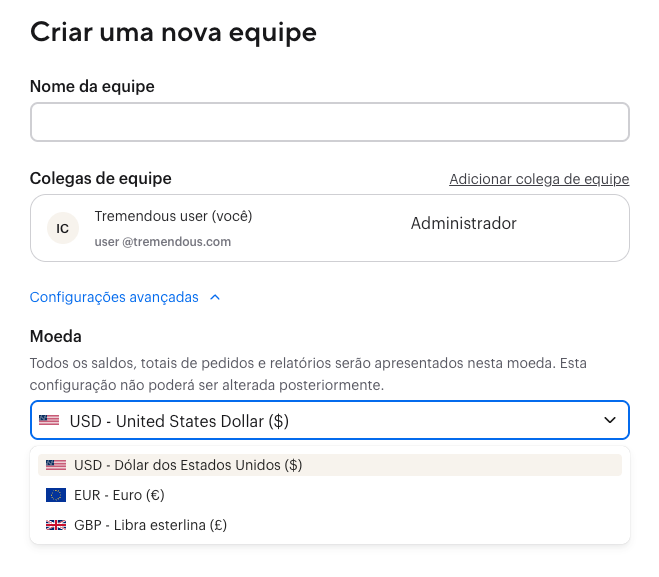The width and height of the screenshot is (659, 577).
Task: Collapse the Configurações avançadas section
Action: (114, 297)
